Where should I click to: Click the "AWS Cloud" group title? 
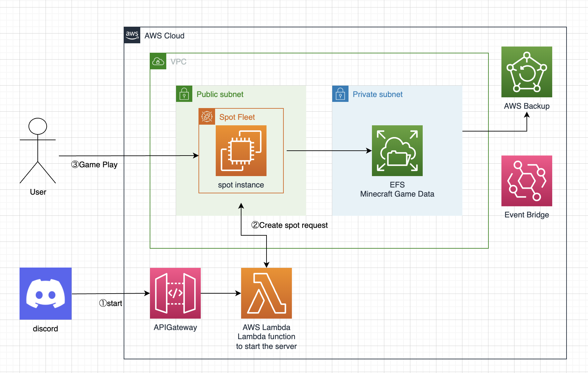(164, 36)
